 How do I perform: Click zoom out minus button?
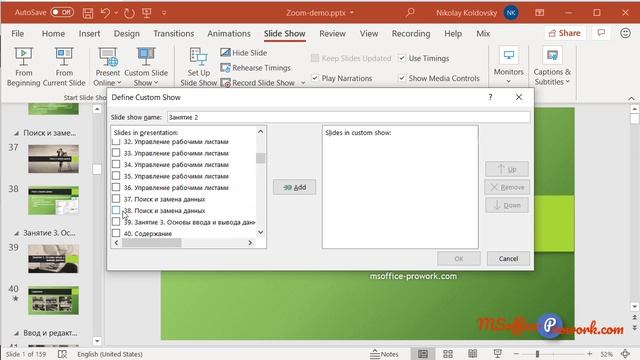[x=516, y=354]
